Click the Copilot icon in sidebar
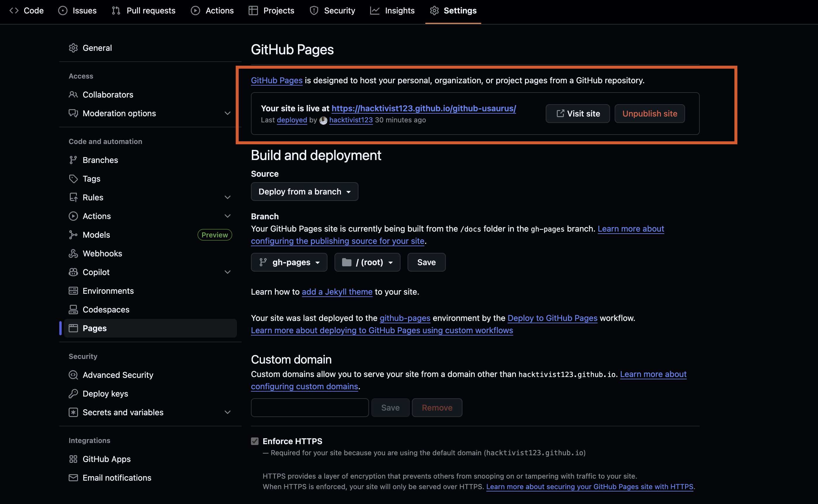This screenshot has width=818, height=504. (x=73, y=272)
